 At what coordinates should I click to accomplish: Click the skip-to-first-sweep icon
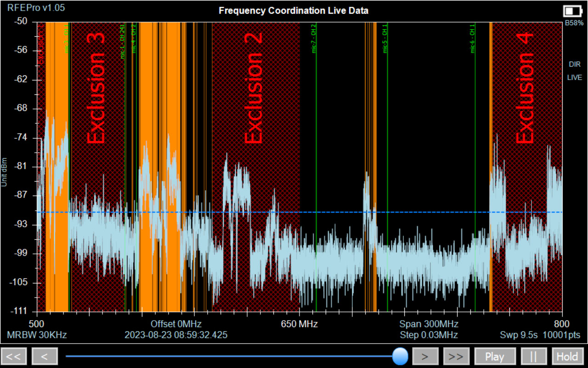click(14, 356)
